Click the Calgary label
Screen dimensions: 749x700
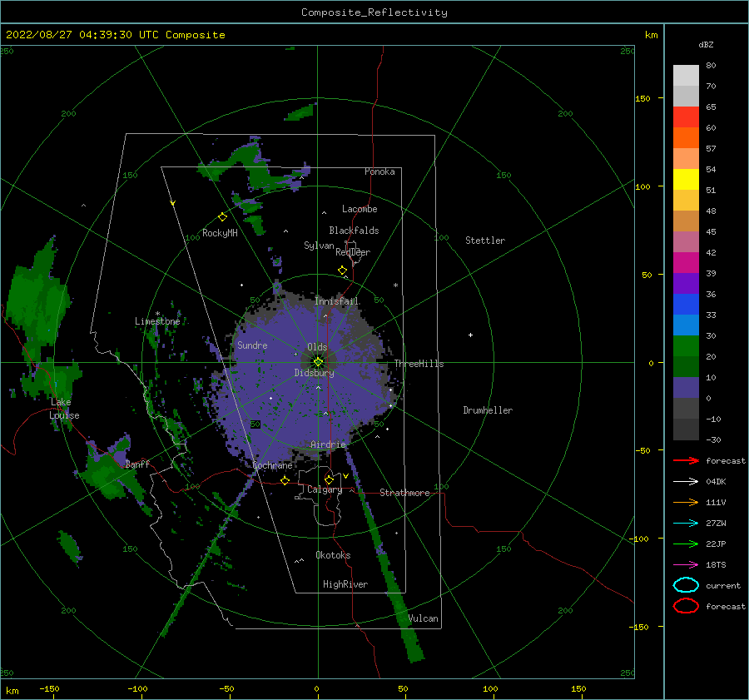point(325,489)
